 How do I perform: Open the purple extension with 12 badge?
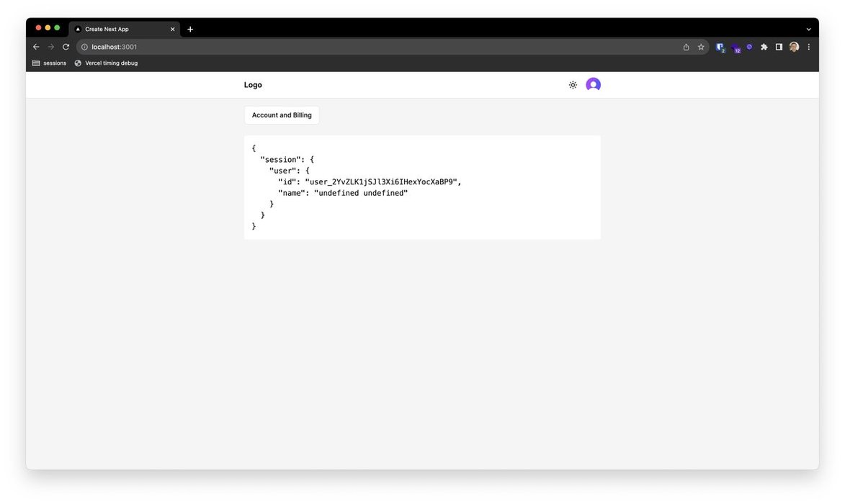tap(736, 48)
